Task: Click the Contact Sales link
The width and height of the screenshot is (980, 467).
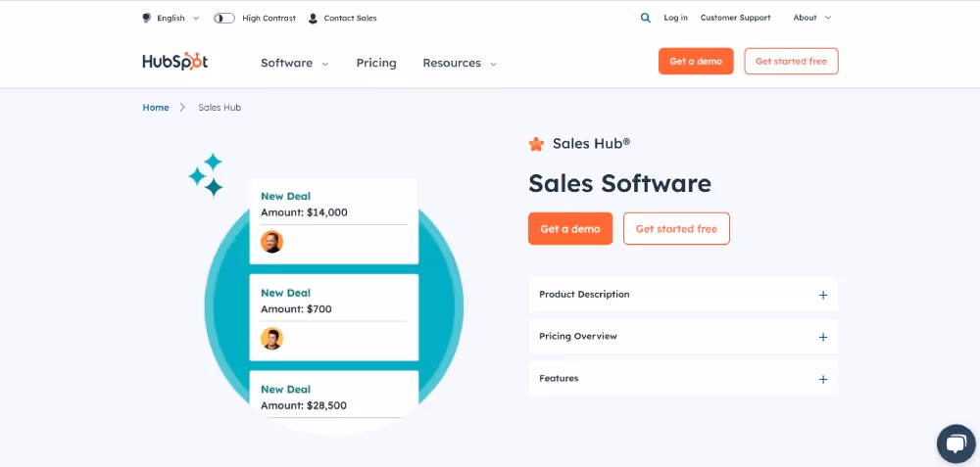Action: click(350, 18)
